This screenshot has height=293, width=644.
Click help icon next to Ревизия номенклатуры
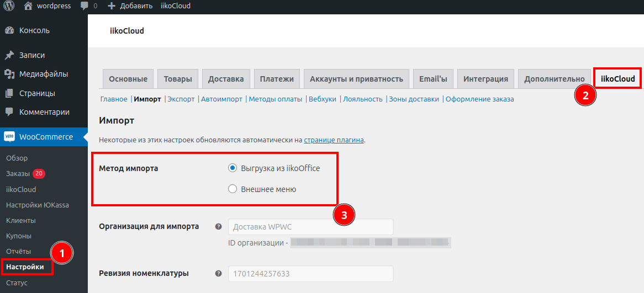tap(218, 273)
